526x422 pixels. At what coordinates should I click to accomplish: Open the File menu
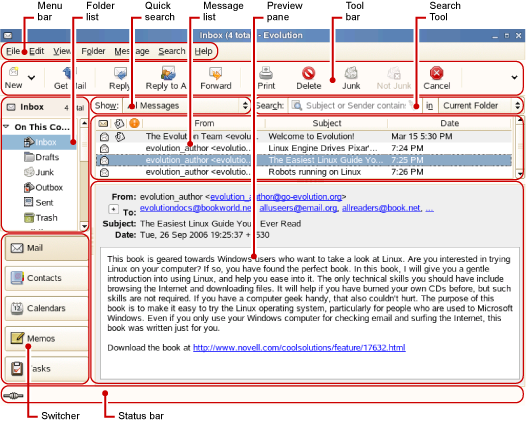(13, 51)
